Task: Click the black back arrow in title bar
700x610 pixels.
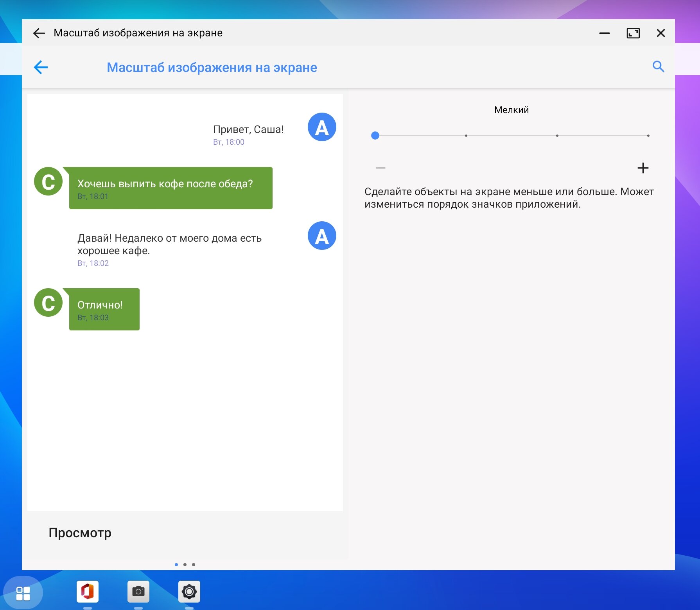Action: click(39, 33)
